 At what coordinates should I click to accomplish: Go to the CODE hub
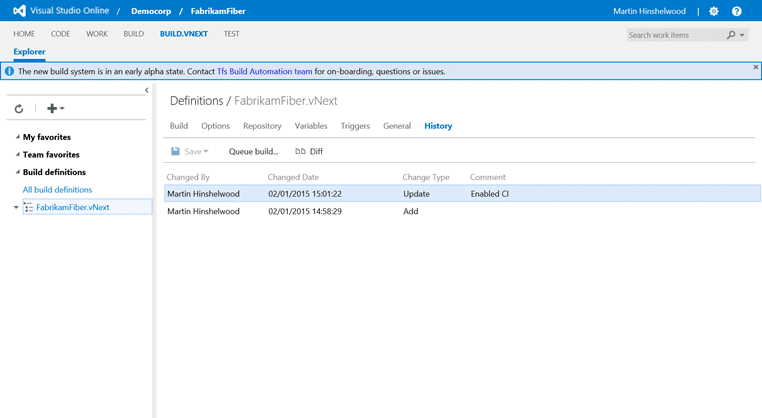click(60, 34)
